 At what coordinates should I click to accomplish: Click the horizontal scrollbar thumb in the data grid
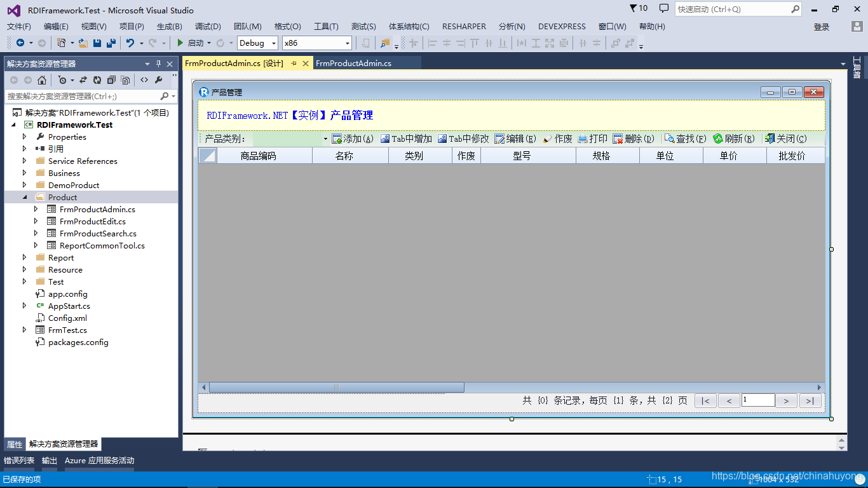(x=337, y=387)
